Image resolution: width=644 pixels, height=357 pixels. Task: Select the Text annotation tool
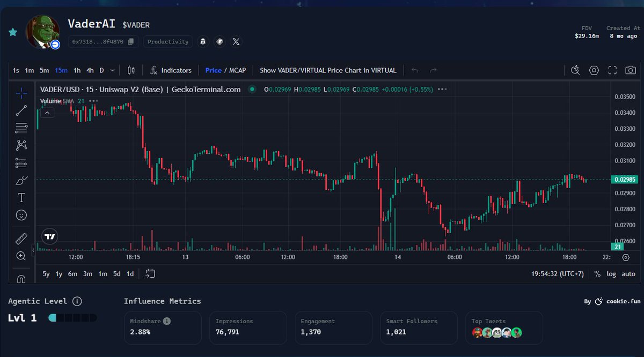[21, 198]
